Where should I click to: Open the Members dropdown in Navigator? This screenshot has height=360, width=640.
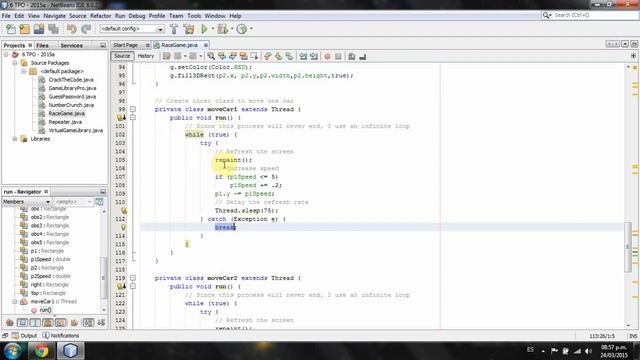26,202
